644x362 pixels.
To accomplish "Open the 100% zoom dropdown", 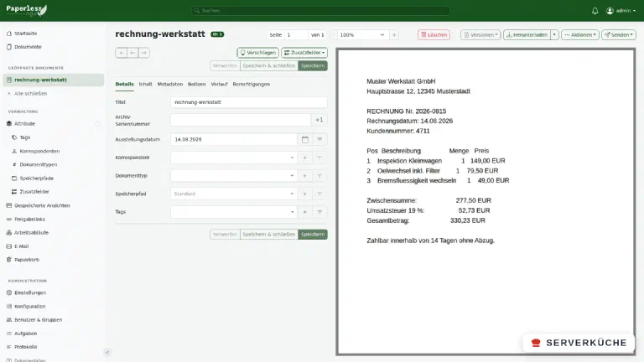I will pyautogui.click(x=362, y=35).
